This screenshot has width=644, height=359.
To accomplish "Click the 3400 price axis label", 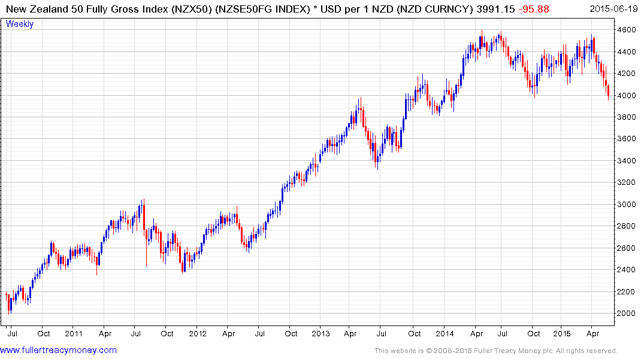I will pos(627,160).
